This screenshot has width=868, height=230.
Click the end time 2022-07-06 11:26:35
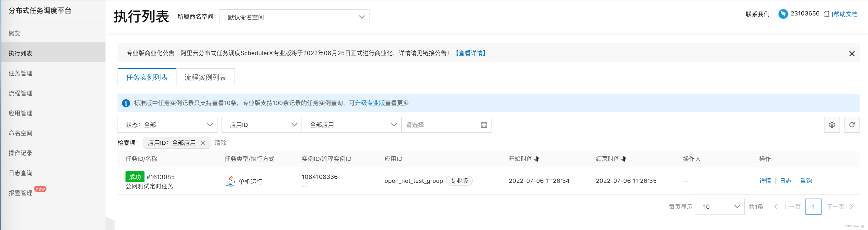point(626,181)
